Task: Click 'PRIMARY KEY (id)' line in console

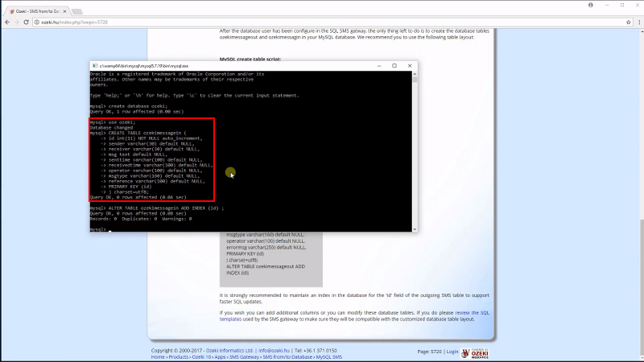Action: 130,187
